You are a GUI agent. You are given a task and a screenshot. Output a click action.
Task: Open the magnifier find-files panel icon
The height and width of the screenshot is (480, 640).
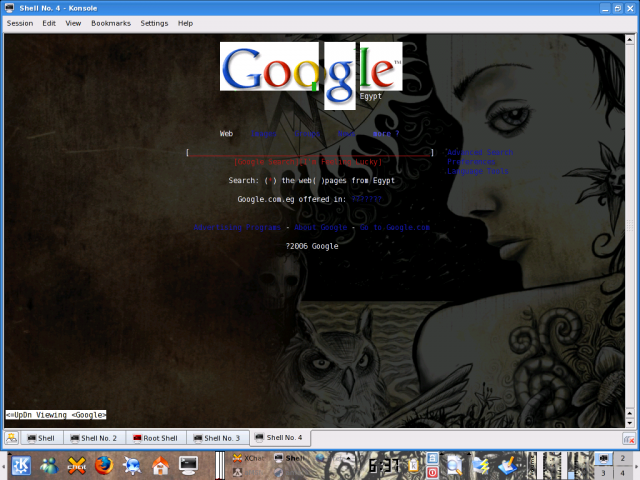pos(453,465)
